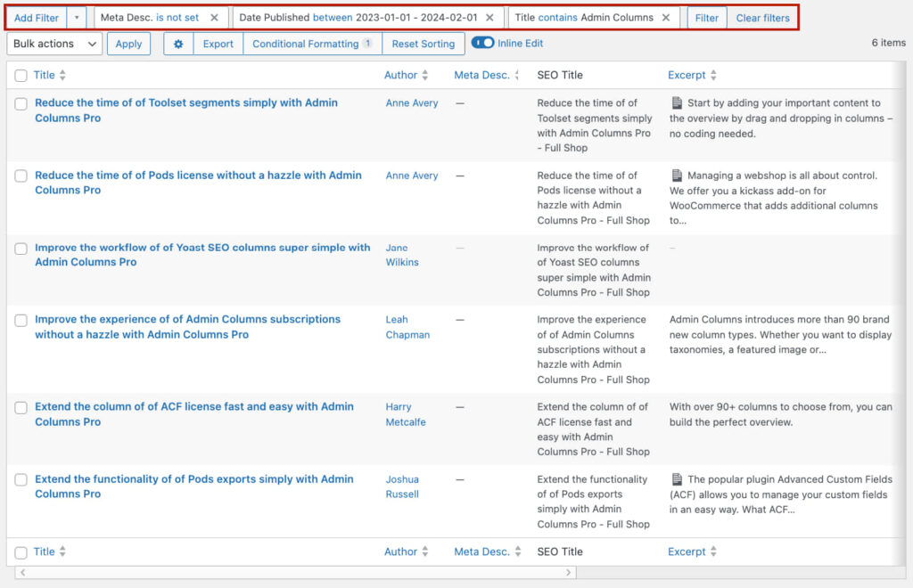
Task: Open the Bulk actions dropdown
Action: [53, 43]
